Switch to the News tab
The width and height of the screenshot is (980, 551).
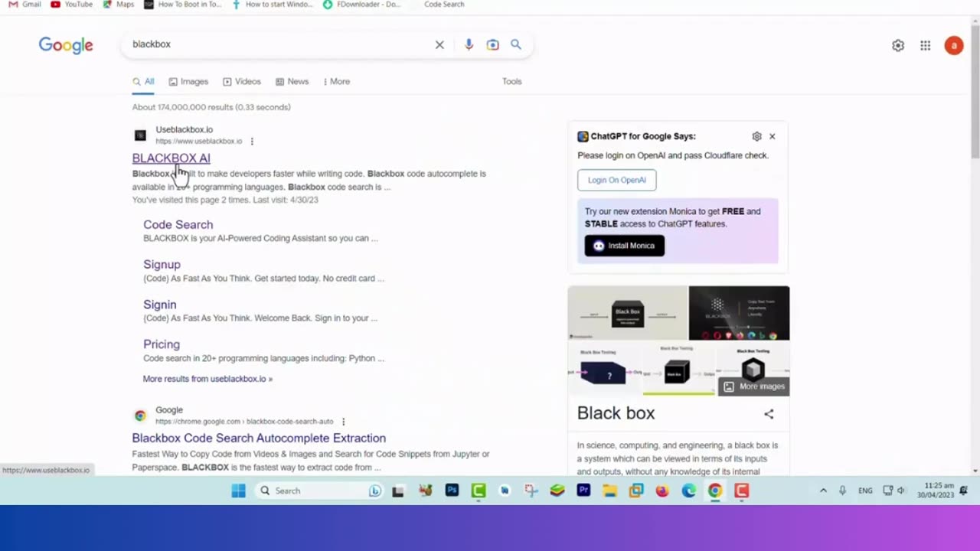[292, 81]
